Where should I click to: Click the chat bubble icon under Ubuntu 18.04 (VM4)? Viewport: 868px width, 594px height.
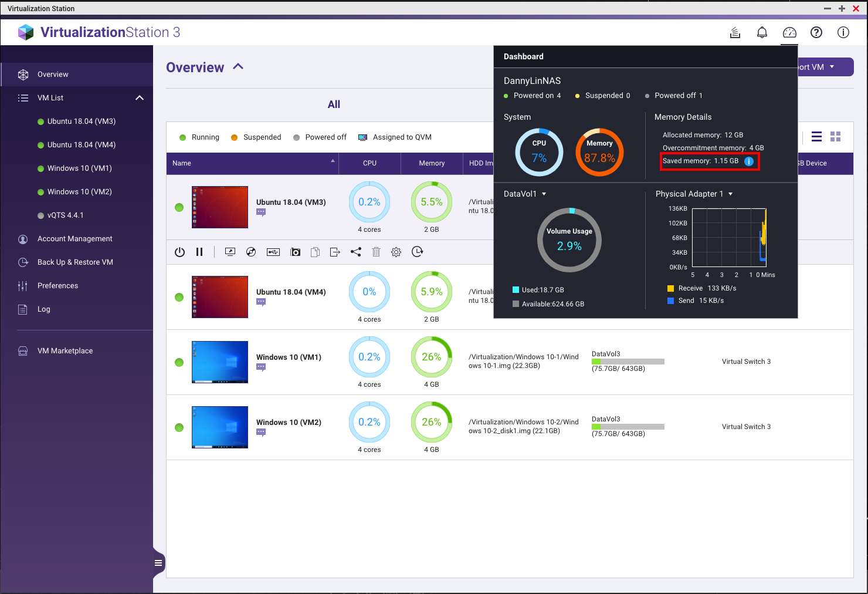[261, 302]
